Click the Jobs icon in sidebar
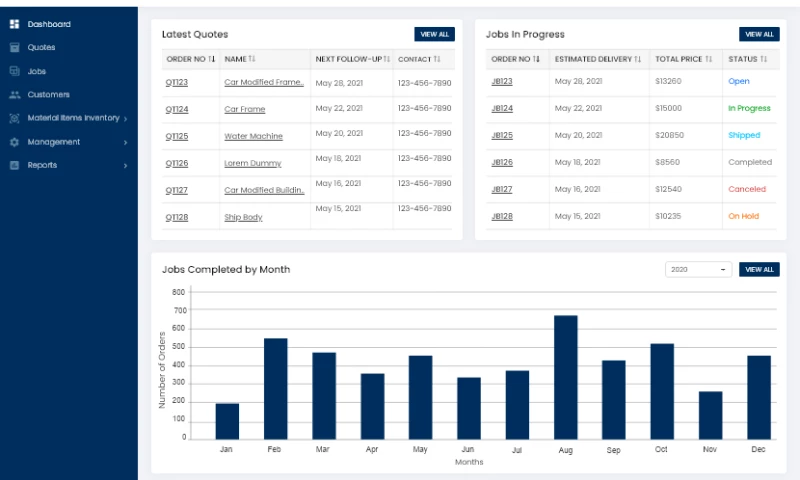The width and height of the screenshot is (800, 480). (14, 71)
